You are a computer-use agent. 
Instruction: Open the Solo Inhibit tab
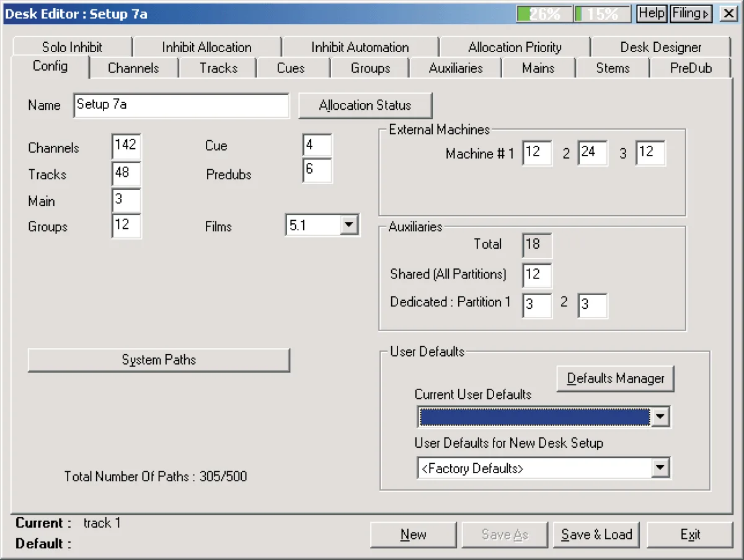(x=72, y=47)
